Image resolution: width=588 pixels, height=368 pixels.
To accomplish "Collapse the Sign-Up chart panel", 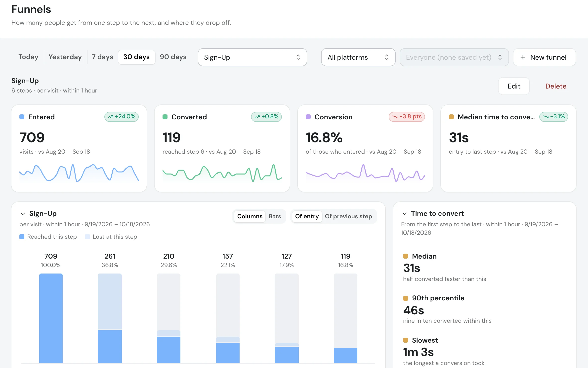I will tap(23, 214).
